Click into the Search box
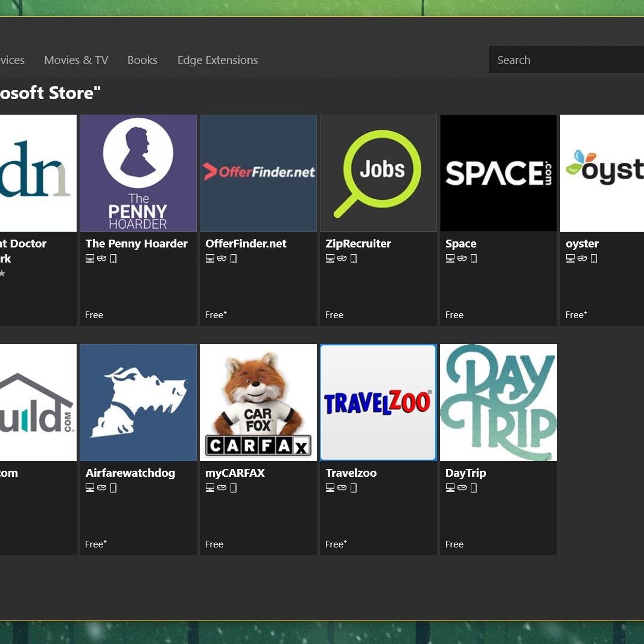Image resolution: width=644 pixels, height=644 pixels. pos(566,60)
